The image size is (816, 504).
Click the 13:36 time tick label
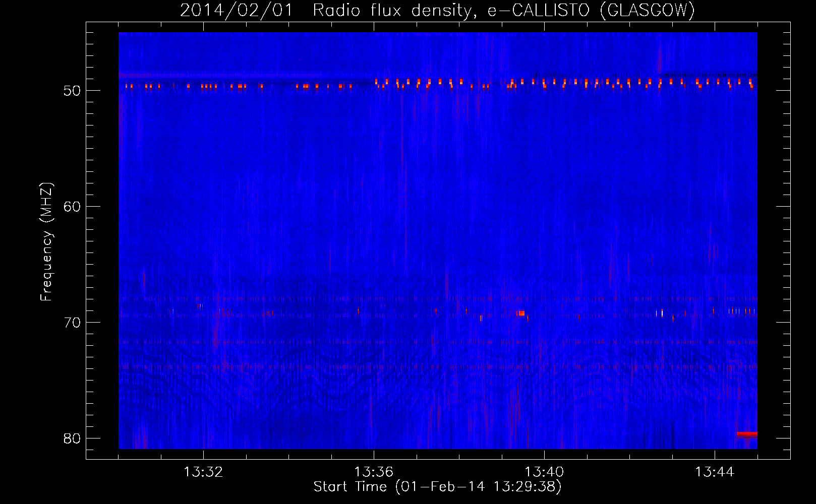click(x=374, y=472)
